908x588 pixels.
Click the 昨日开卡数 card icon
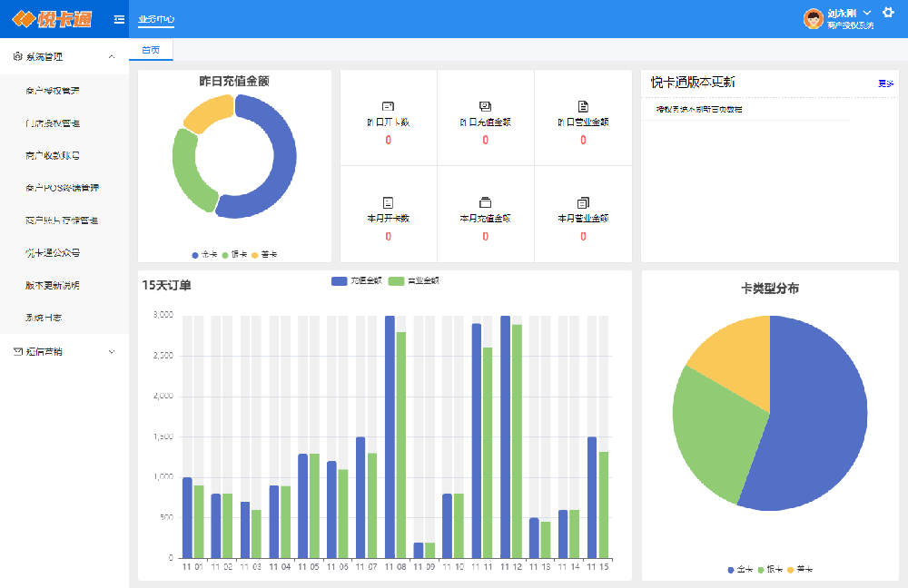(x=388, y=106)
